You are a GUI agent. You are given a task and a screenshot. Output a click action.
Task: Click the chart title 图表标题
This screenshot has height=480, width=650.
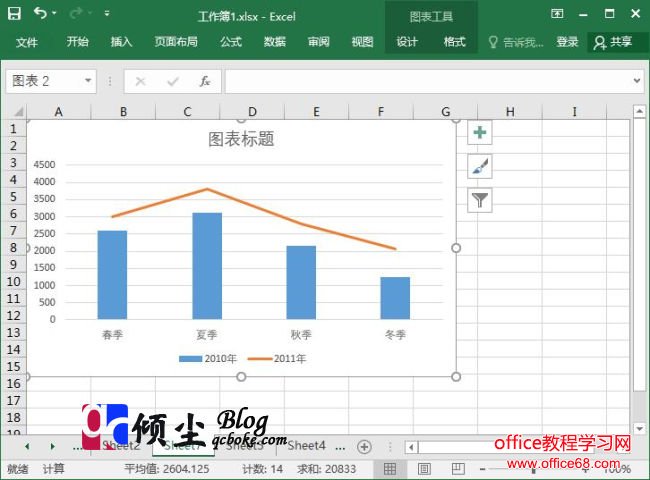tap(241, 139)
